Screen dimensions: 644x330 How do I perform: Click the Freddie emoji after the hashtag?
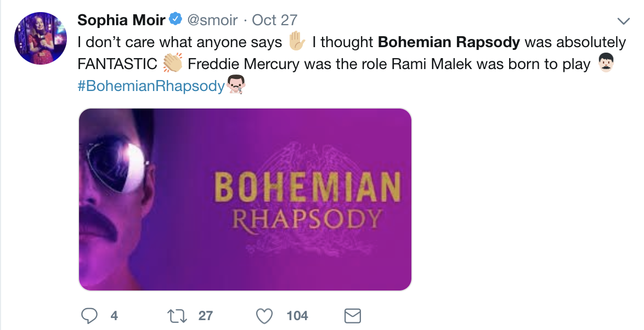[235, 85]
